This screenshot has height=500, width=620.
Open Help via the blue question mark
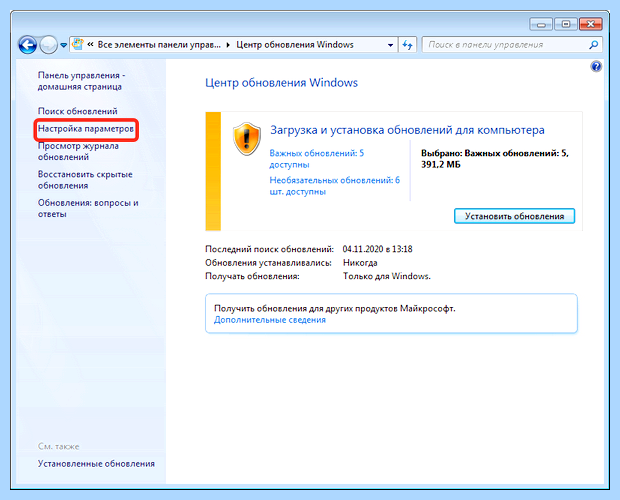click(x=596, y=66)
